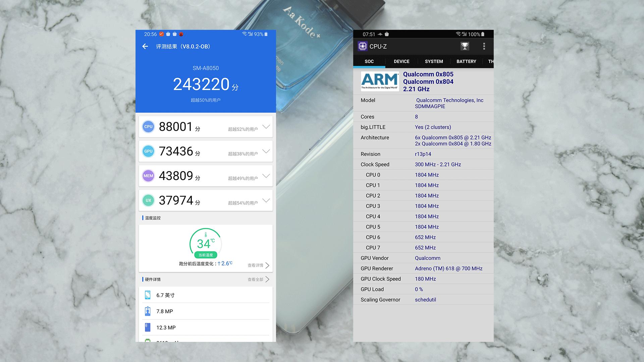Click the CPU 6 652 MHz row
Screen dimensions: 644x362
tap(423, 237)
